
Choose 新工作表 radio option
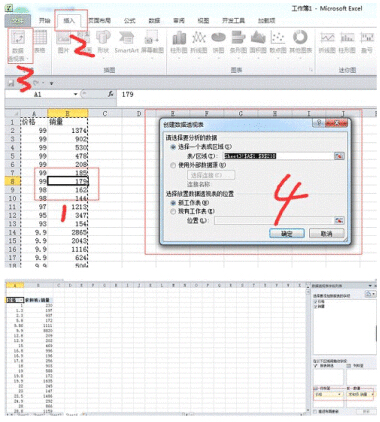point(173,203)
